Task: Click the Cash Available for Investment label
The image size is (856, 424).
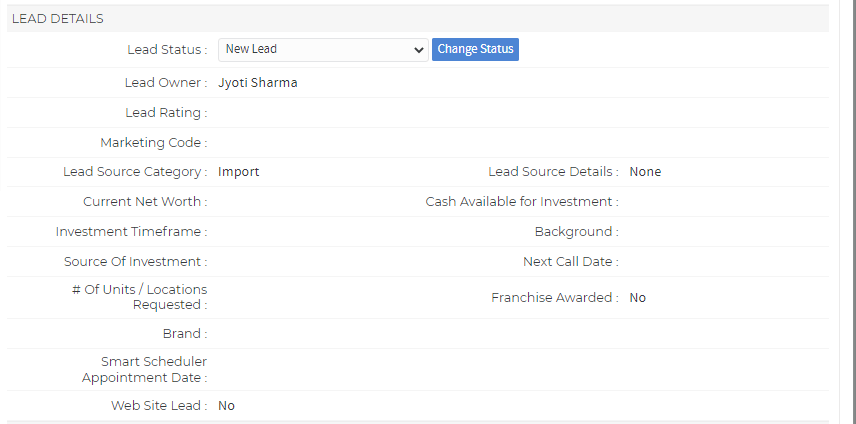Action: [521, 202]
